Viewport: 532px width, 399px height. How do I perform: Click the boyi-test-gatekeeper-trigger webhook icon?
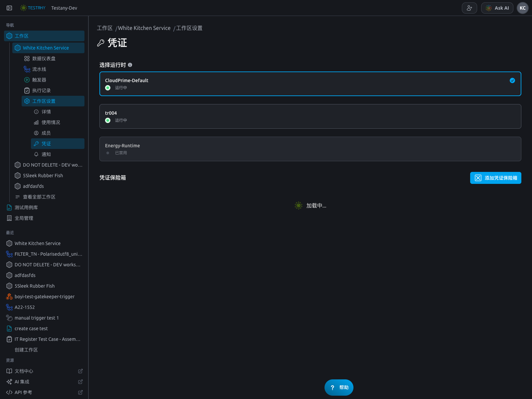pos(9,297)
